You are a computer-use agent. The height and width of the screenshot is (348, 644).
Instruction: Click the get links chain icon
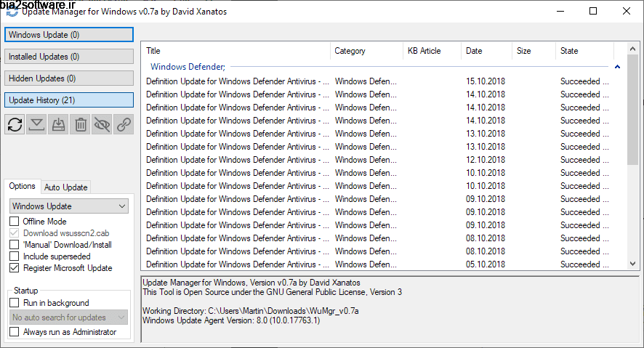[x=124, y=125]
